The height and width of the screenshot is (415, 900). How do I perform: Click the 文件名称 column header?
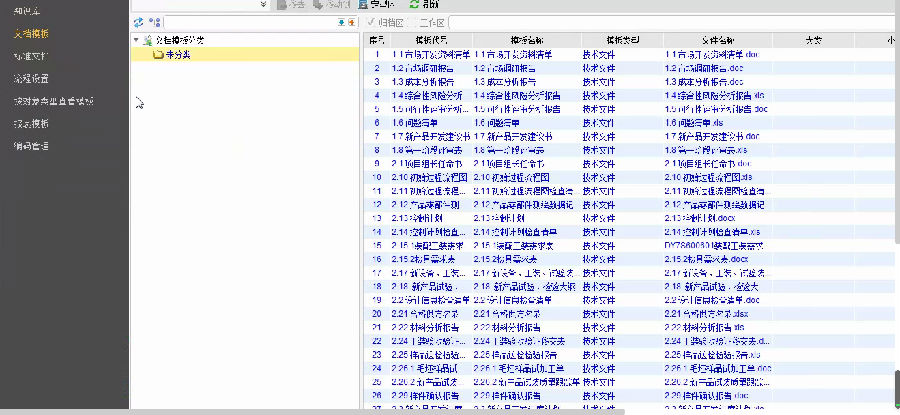pos(718,40)
